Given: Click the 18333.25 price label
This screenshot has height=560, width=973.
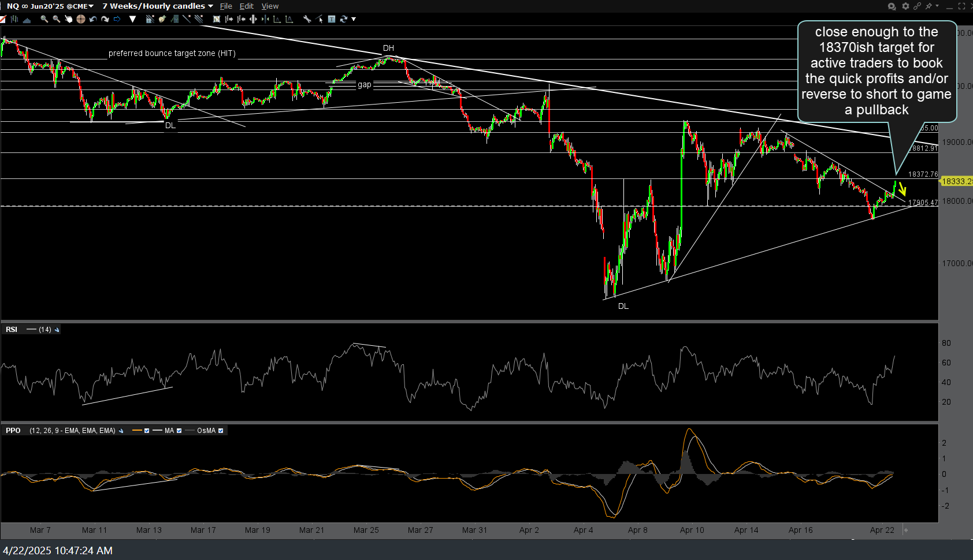Looking at the screenshot, I should pyautogui.click(x=956, y=181).
